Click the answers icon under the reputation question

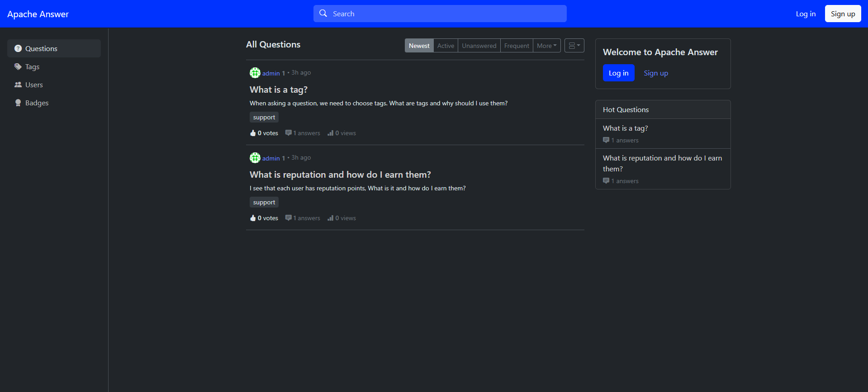point(288,218)
